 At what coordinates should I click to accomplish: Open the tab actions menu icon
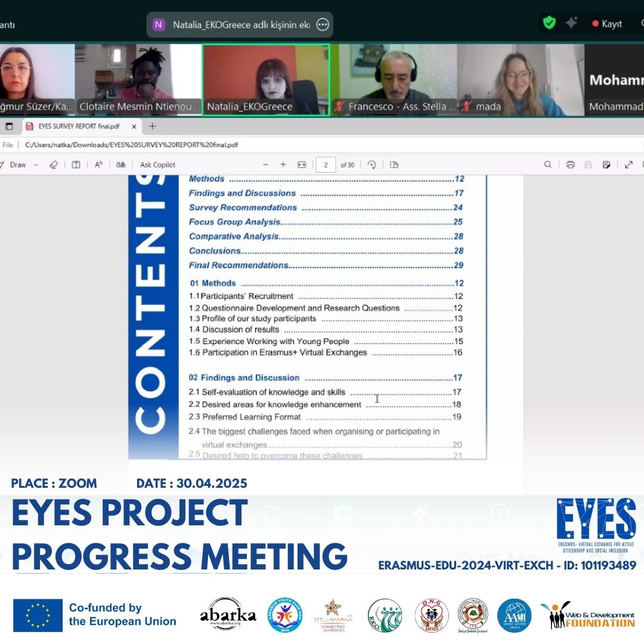8,126
